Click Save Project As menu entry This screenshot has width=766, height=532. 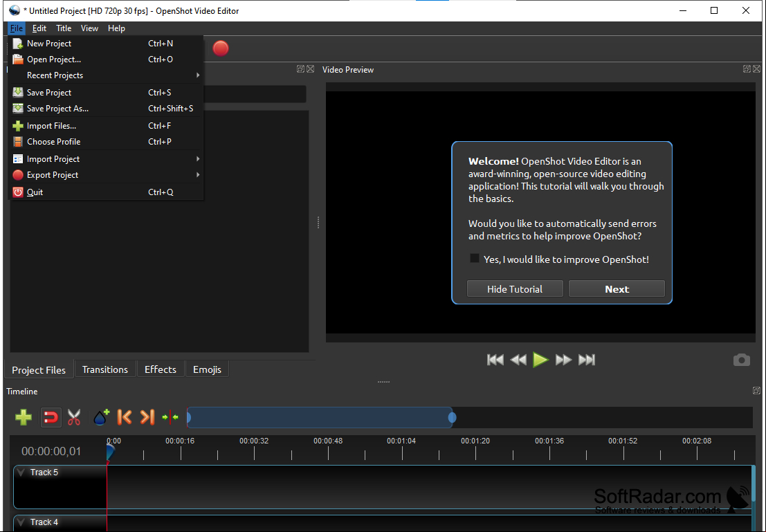pos(105,109)
